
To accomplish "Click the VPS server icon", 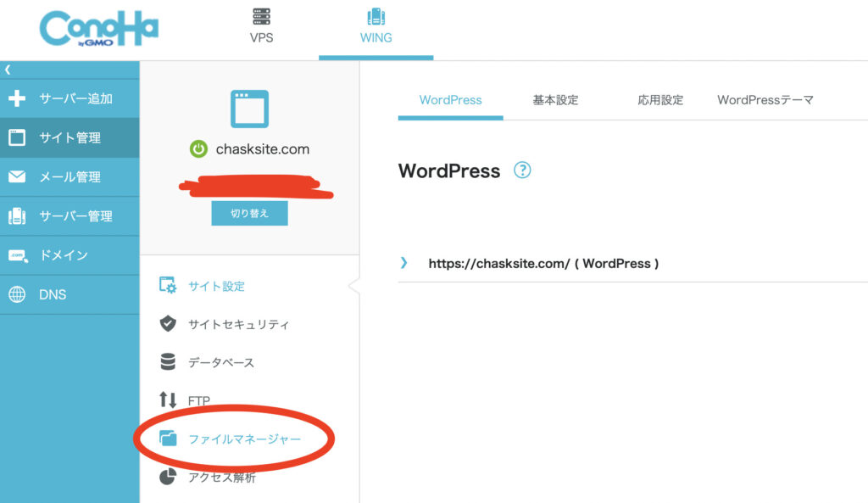I will point(261,17).
